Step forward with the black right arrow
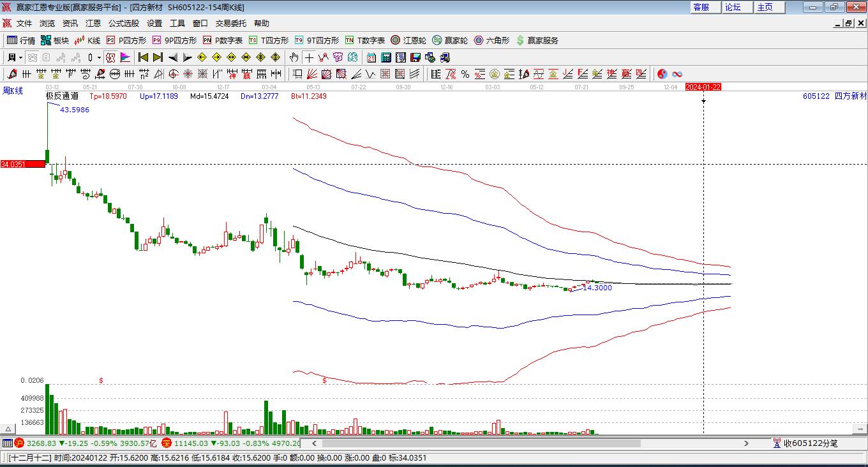Screen dimensions: 868x467 pyautogui.click(x=187, y=57)
